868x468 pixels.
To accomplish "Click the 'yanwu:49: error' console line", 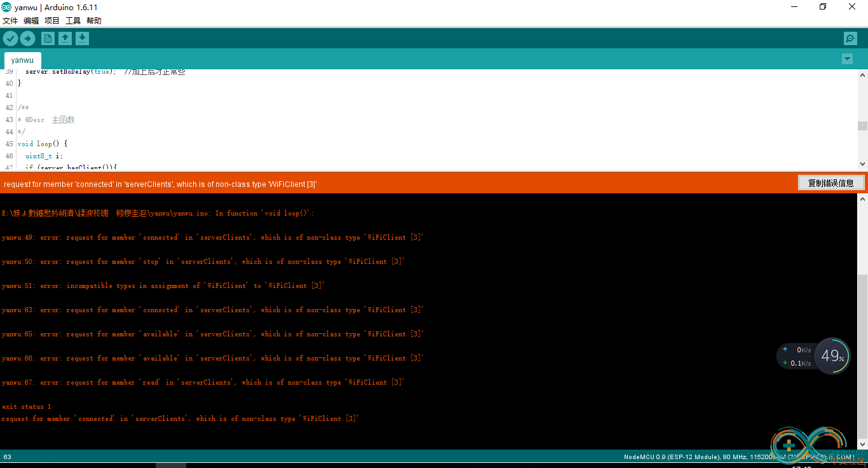I will [x=212, y=238].
